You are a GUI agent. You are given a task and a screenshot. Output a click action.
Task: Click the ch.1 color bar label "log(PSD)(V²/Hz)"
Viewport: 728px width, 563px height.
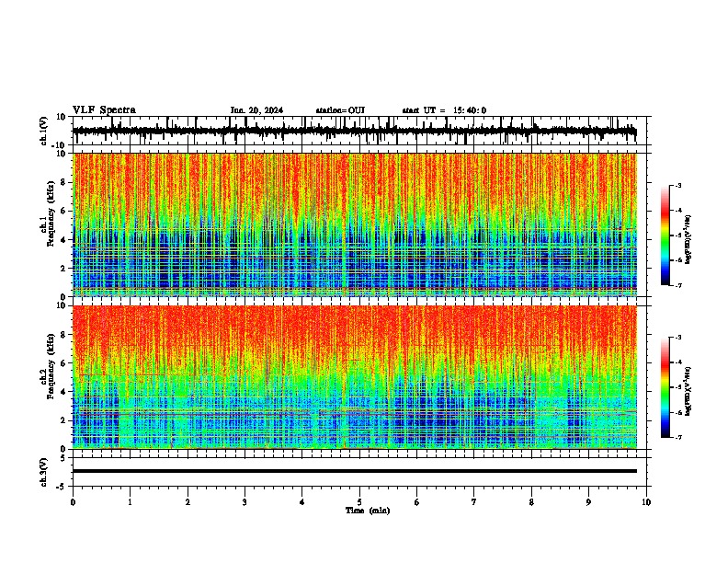(x=688, y=240)
